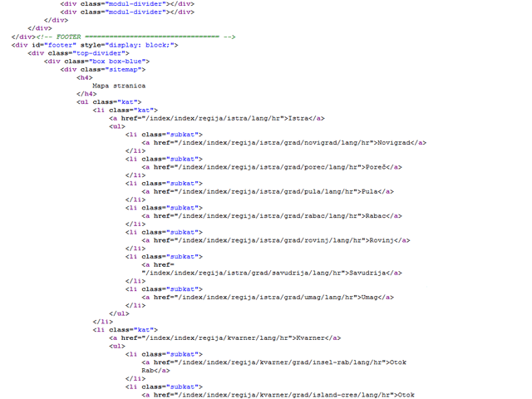Click the insel-rab href URL
532x399 pixels.
275,362
